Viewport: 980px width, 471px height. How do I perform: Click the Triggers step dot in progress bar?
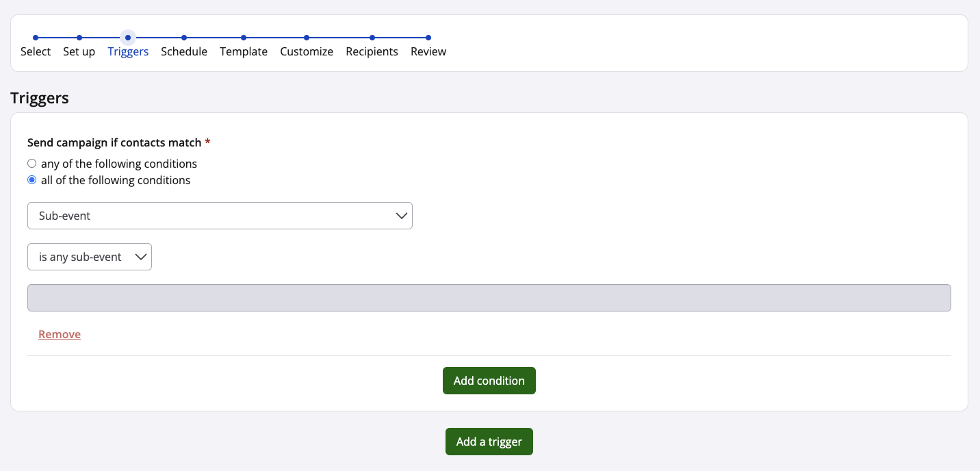(x=128, y=38)
